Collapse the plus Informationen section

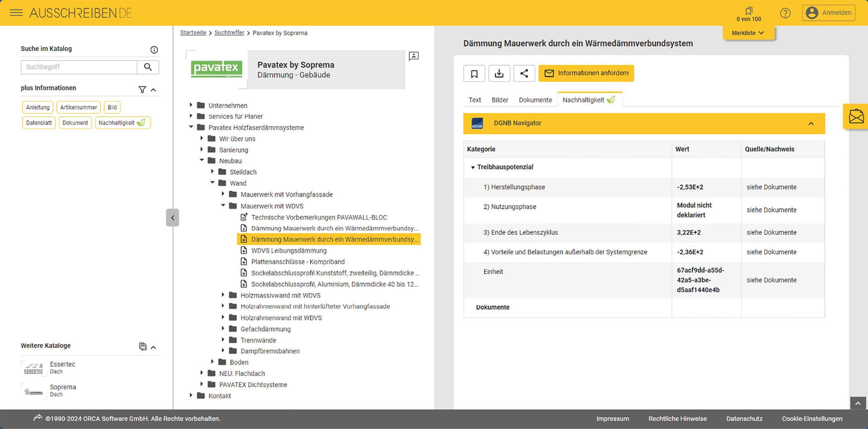tap(154, 90)
